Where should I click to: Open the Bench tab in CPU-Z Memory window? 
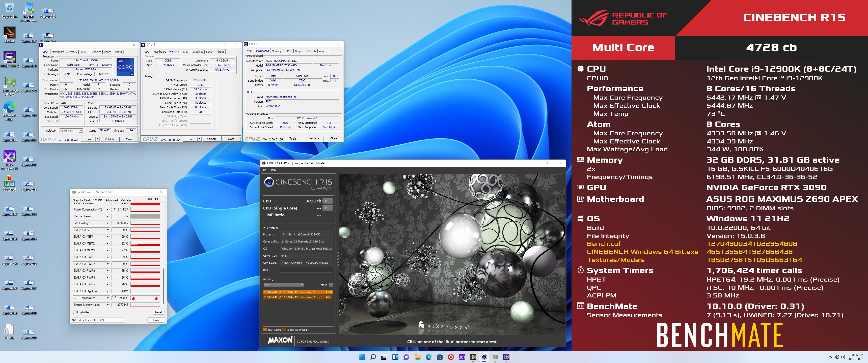point(210,51)
